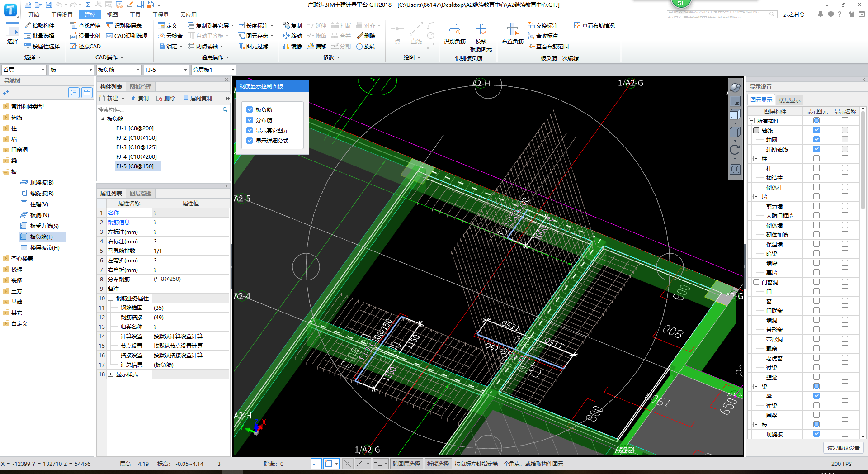Select the 镜像 mirror tool
Image resolution: width=868 pixels, height=474 pixels.
click(x=292, y=46)
